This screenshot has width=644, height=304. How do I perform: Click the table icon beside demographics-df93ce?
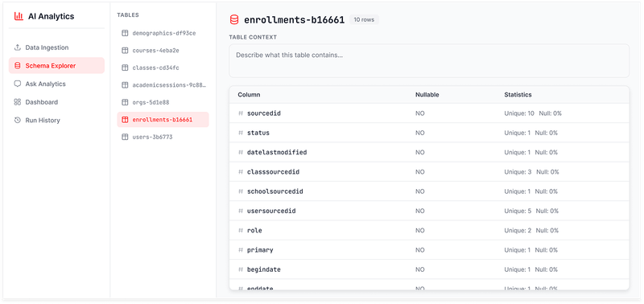(x=125, y=33)
